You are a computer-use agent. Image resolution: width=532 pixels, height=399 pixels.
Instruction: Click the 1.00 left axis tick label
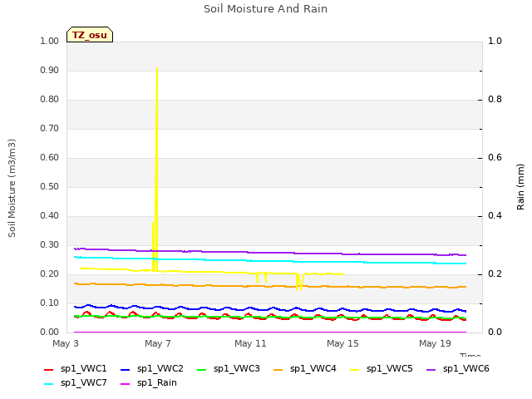coord(50,41)
